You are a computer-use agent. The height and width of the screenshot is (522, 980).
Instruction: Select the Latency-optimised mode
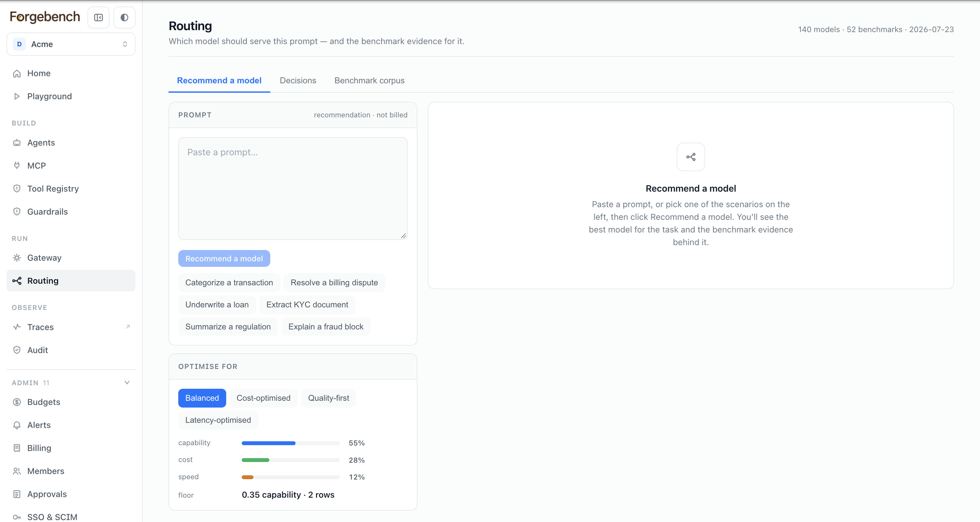218,420
